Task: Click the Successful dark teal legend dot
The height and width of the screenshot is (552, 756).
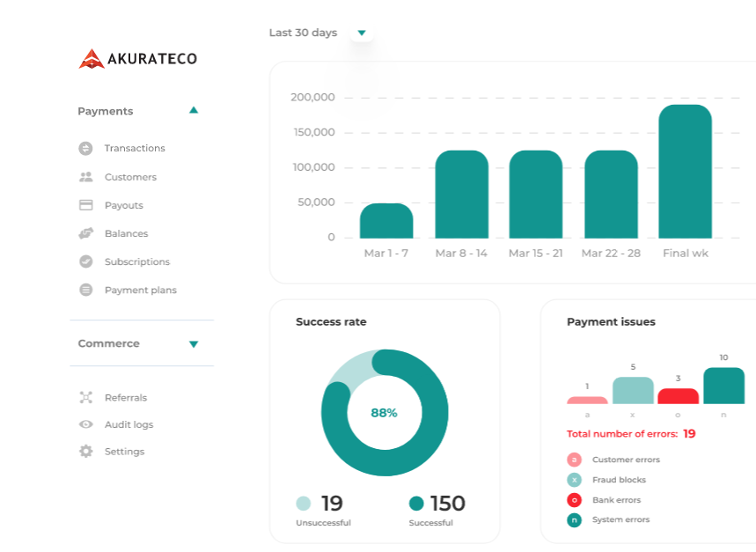Action: pos(416,504)
